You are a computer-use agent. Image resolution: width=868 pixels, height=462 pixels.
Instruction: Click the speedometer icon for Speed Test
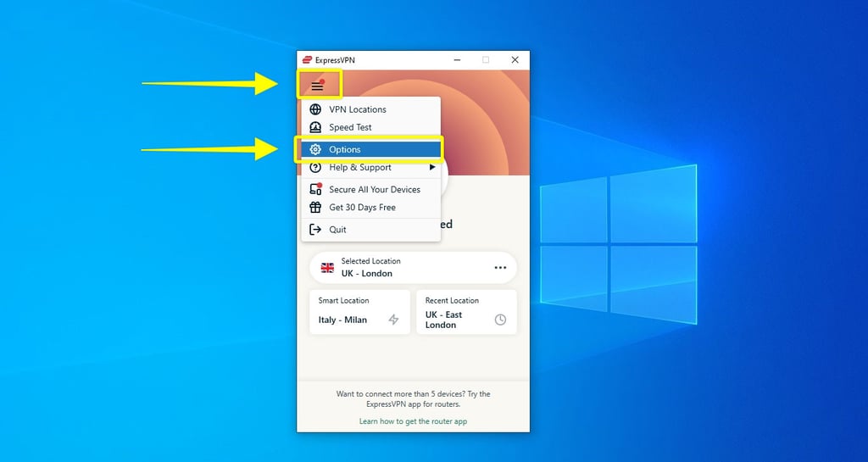coord(315,127)
